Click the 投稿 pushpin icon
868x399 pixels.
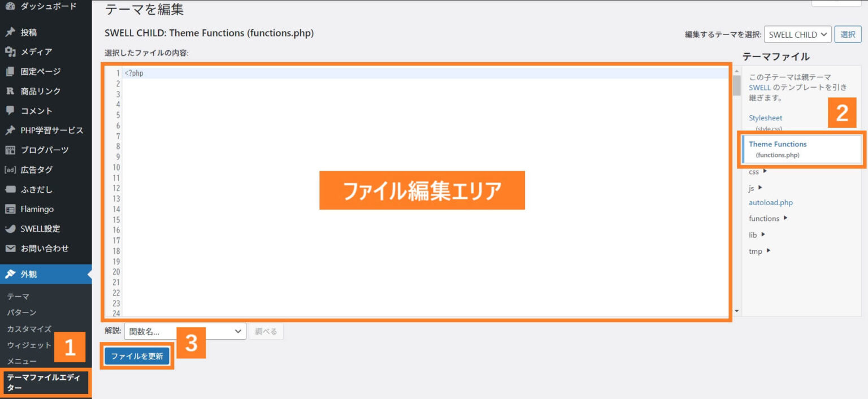click(10, 32)
